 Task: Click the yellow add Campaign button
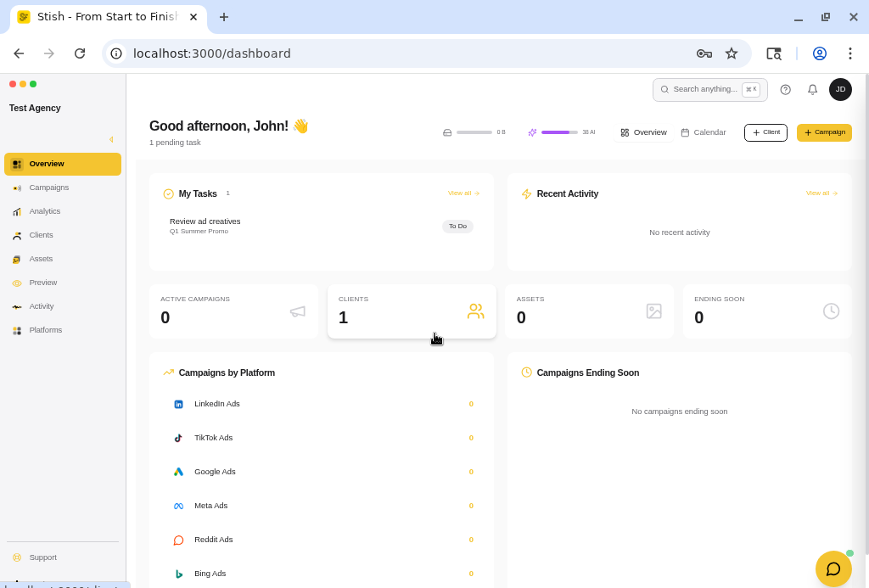(x=824, y=133)
